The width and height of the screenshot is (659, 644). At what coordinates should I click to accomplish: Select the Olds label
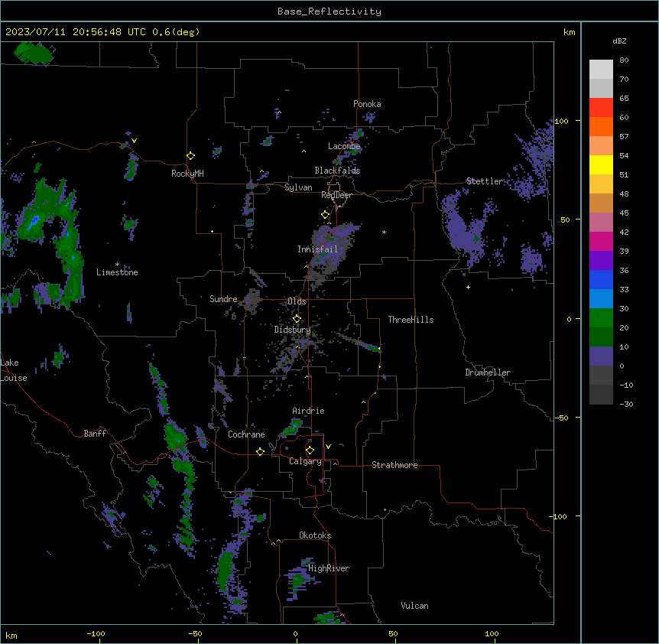297,301
